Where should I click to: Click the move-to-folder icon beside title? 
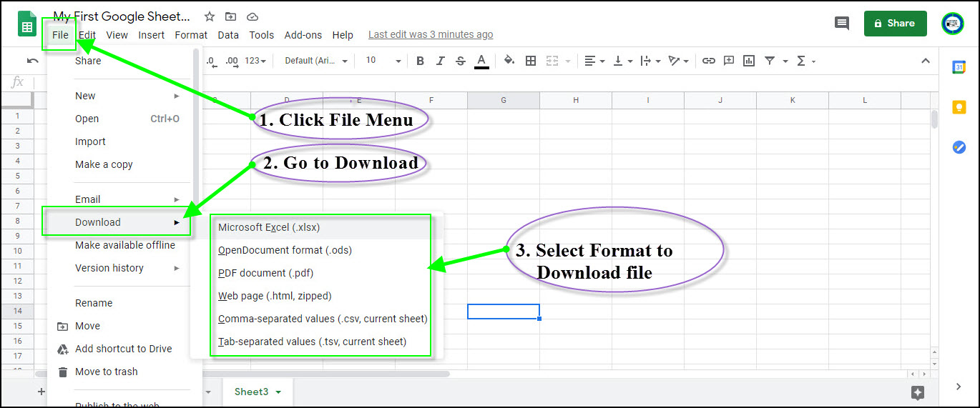pos(230,16)
